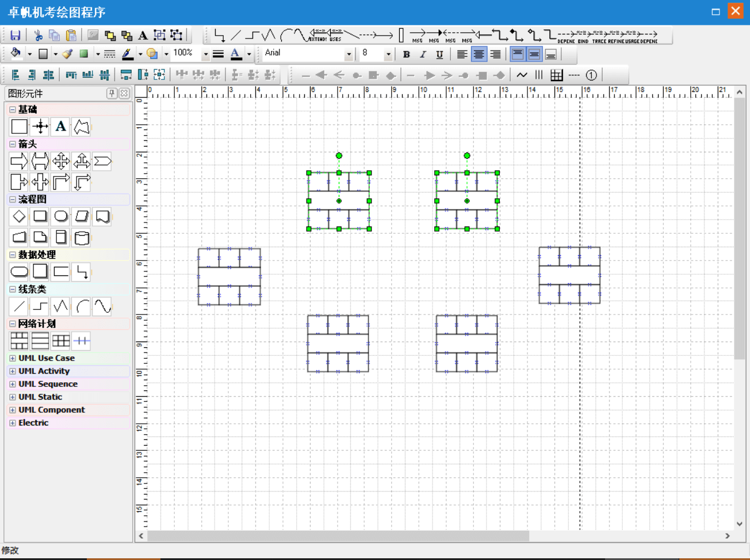Collapse the 网络计划 shape category
This screenshot has height=560, width=750.
13,324
